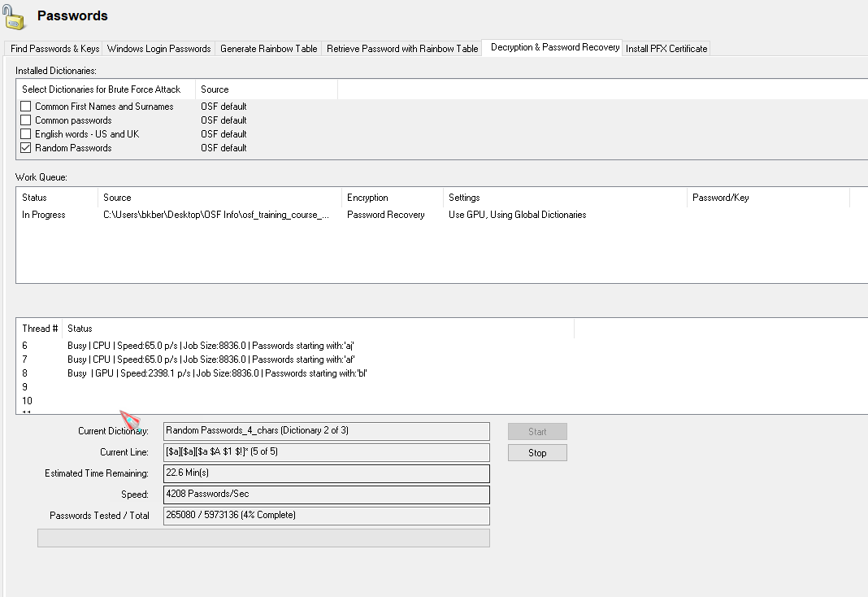Open Retrieve Password with Rainbow Table tab

[x=402, y=49]
